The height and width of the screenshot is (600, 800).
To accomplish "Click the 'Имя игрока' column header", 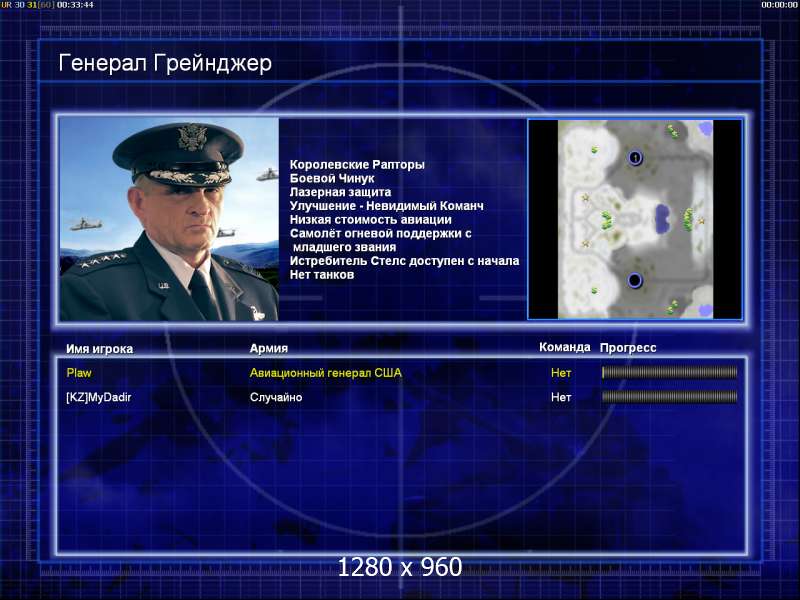I will click(99, 349).
